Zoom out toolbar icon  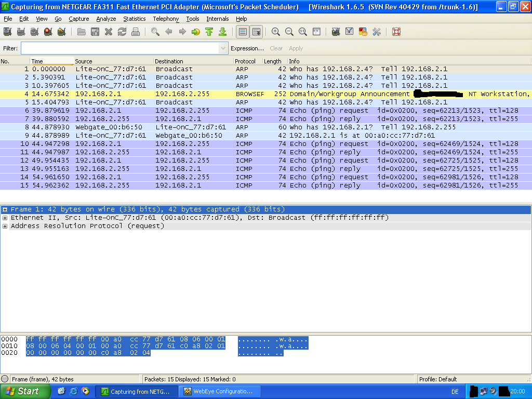(289, 32)
